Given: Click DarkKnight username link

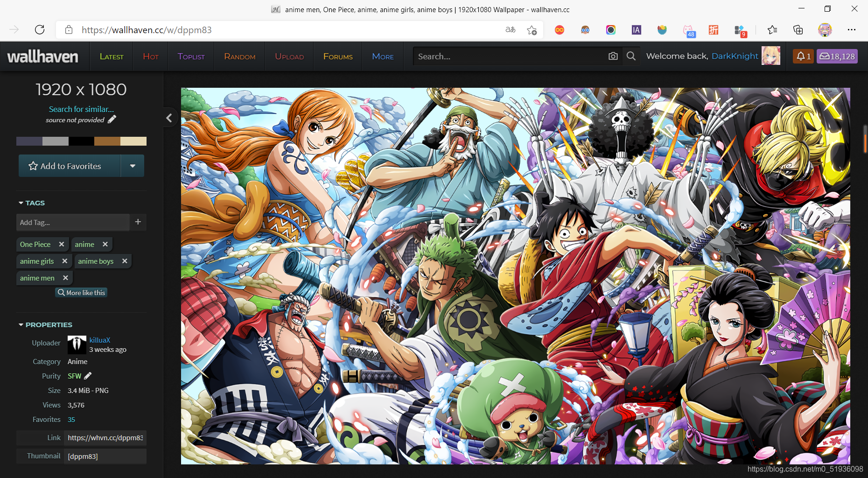Looking at the screenshot, I should tap(735, 56).
